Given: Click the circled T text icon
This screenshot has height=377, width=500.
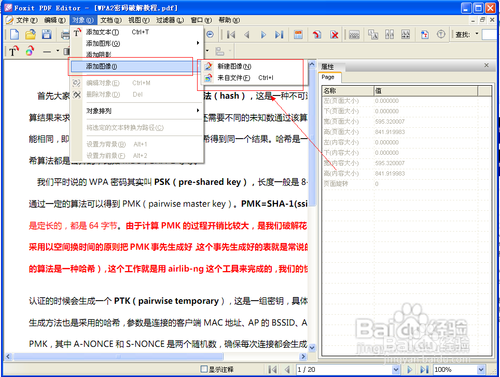Looking at the screenshot, I should coord(441,34).
